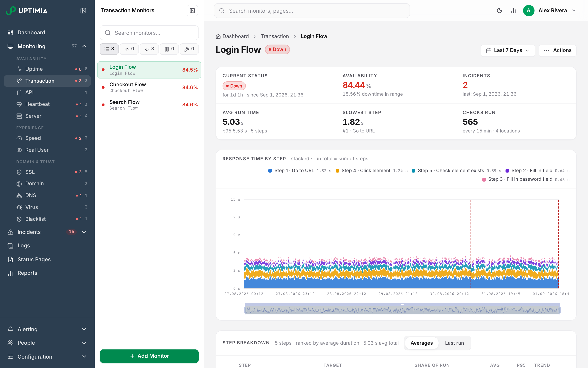
Task: Open DNS monitors
Action: [47, 195]
